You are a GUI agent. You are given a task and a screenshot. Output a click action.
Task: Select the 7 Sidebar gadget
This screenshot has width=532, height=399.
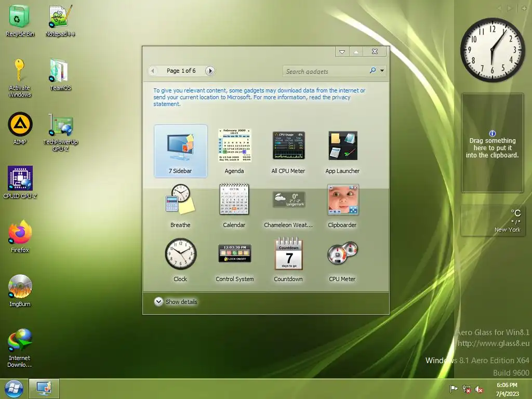pos(180,151)
